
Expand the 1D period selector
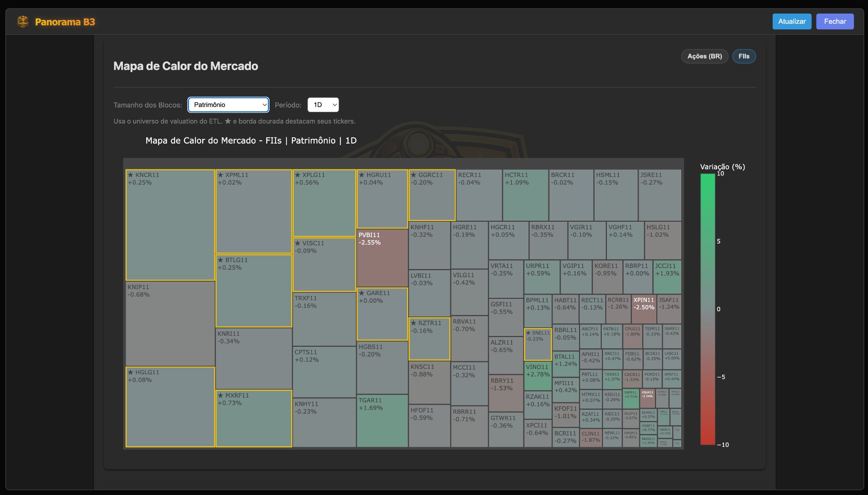[x=323, y=105]
